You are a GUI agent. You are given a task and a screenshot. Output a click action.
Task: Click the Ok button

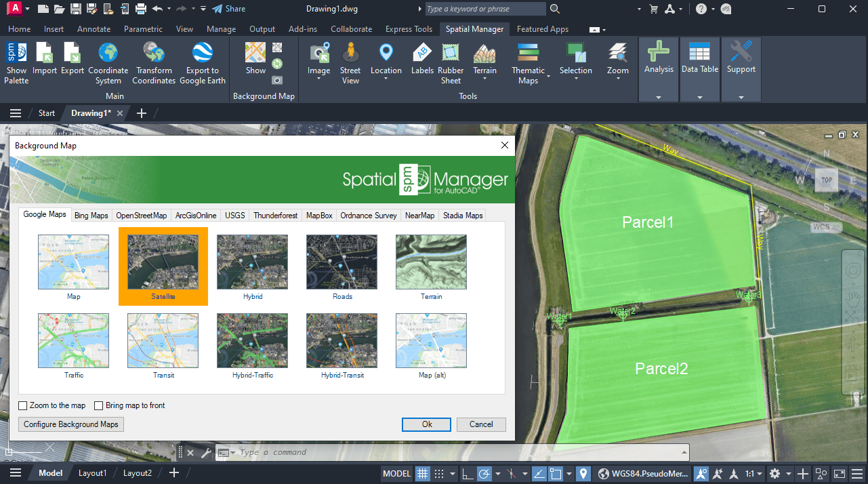427,424
